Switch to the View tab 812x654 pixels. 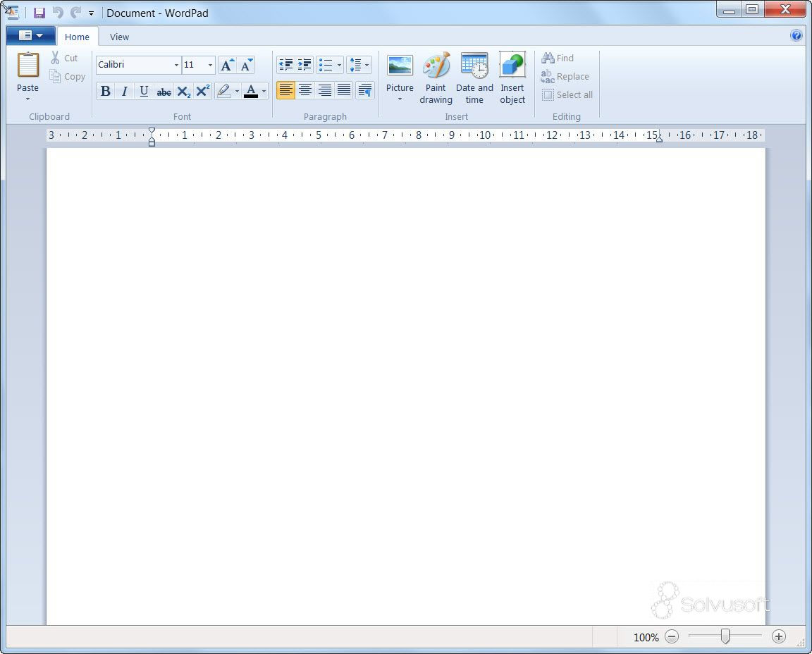(119, 37)
